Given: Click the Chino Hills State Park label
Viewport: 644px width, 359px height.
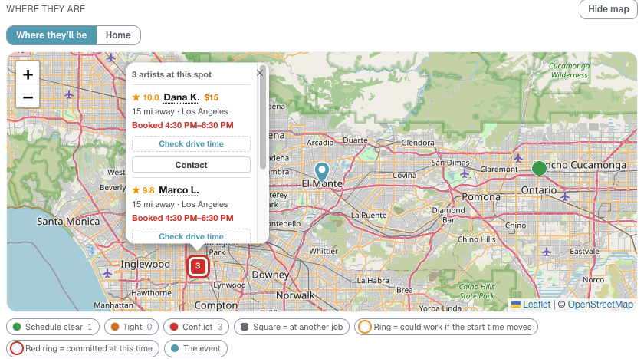Looking at the screenshot, I should [477, 291].
